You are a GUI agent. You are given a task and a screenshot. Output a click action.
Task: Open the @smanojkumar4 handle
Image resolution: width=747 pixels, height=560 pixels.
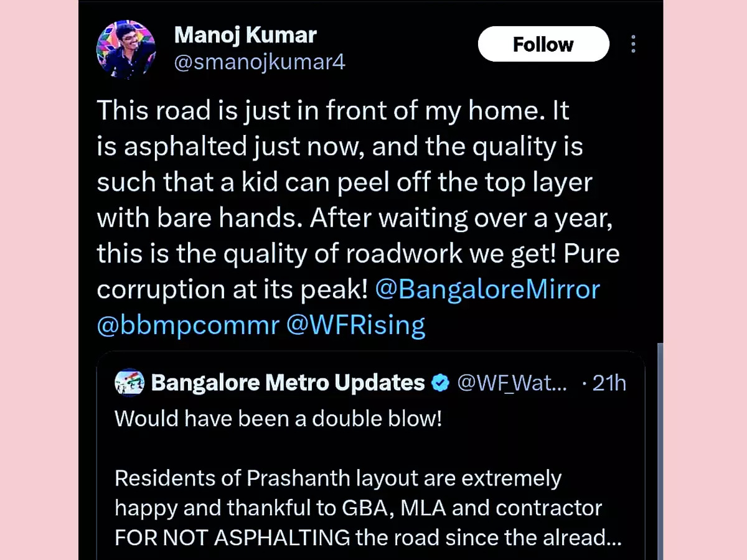pos(260,62)
